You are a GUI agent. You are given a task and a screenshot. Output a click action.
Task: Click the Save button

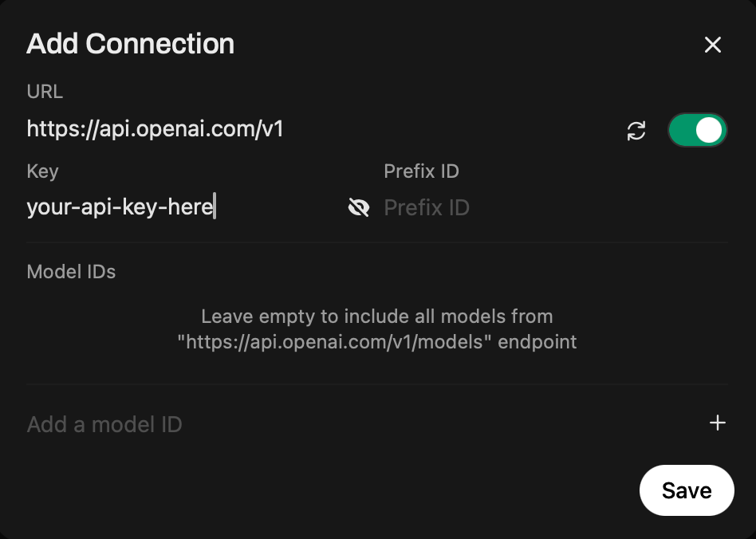[687, 490]
